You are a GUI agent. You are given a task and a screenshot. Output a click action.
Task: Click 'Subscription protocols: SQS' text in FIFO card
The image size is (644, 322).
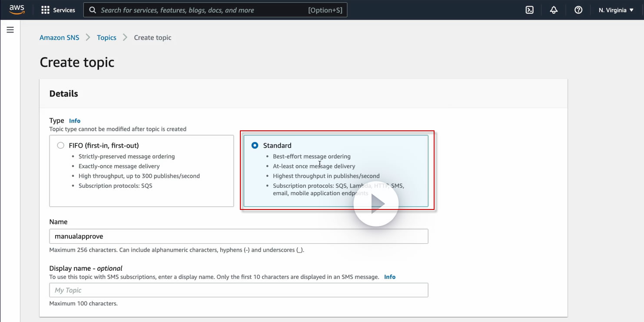[x=116, y=186]
